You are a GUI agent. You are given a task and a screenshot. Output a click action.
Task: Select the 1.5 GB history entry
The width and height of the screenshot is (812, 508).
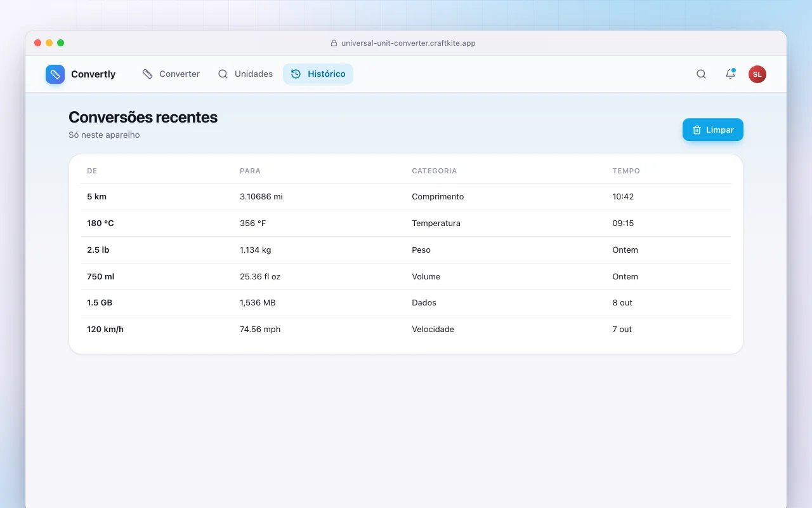[406, 303]
